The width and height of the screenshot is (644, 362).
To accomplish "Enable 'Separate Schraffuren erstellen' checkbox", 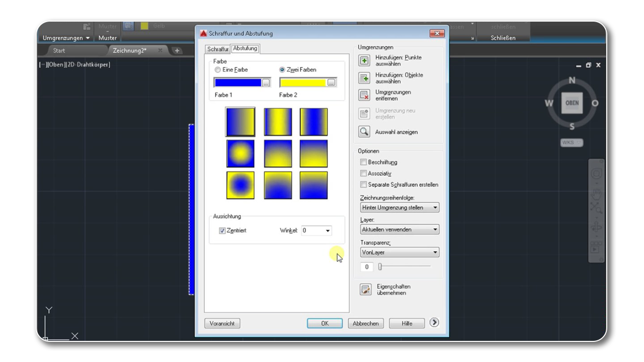I will 363,185.
